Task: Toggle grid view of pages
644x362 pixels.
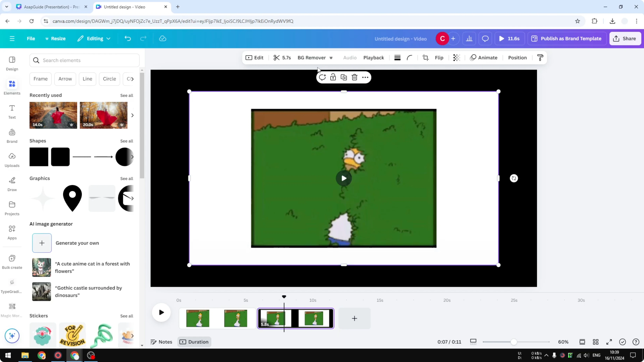Action: pos(596,342)
